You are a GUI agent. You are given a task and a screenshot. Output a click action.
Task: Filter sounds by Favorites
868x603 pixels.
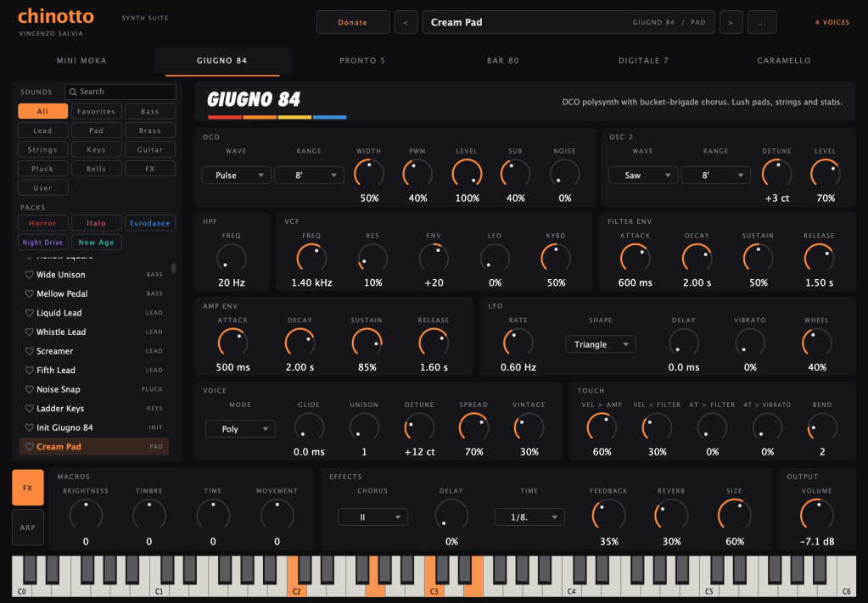pyautogui.click(x=97, y=111)
